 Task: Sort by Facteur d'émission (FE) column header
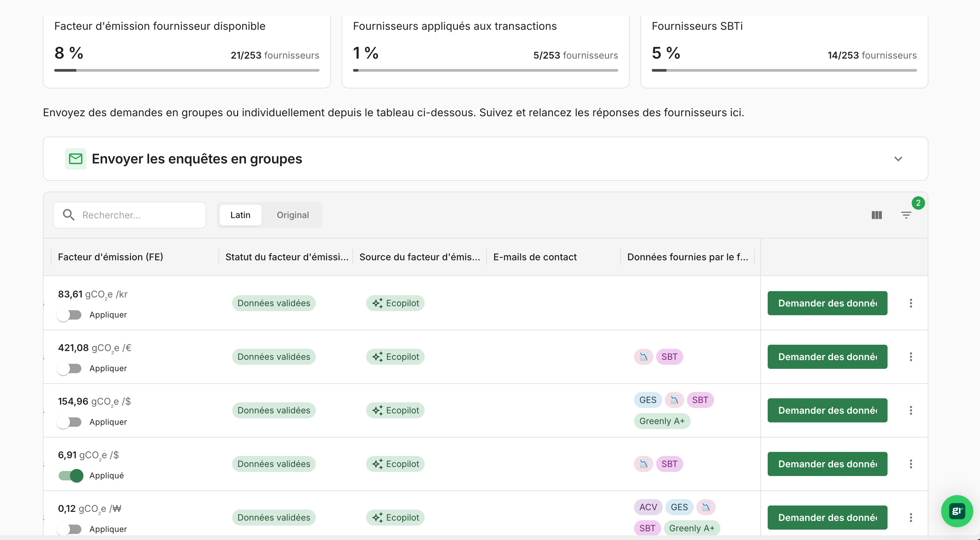point(110,257)
